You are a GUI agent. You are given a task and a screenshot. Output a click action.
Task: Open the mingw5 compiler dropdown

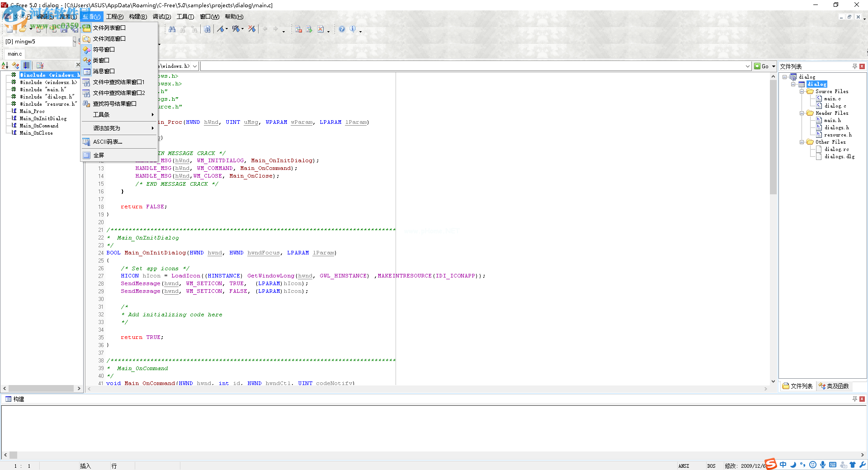click(x=75, y=42)
